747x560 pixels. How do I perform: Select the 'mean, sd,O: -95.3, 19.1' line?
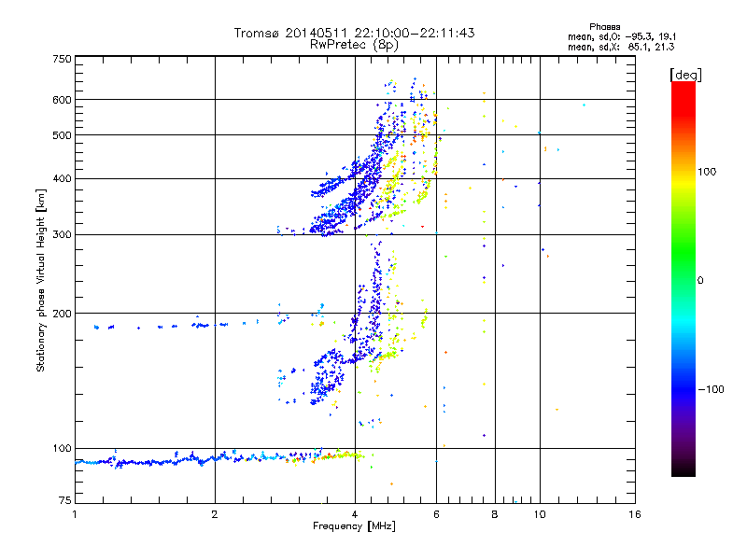pos(622,37)
